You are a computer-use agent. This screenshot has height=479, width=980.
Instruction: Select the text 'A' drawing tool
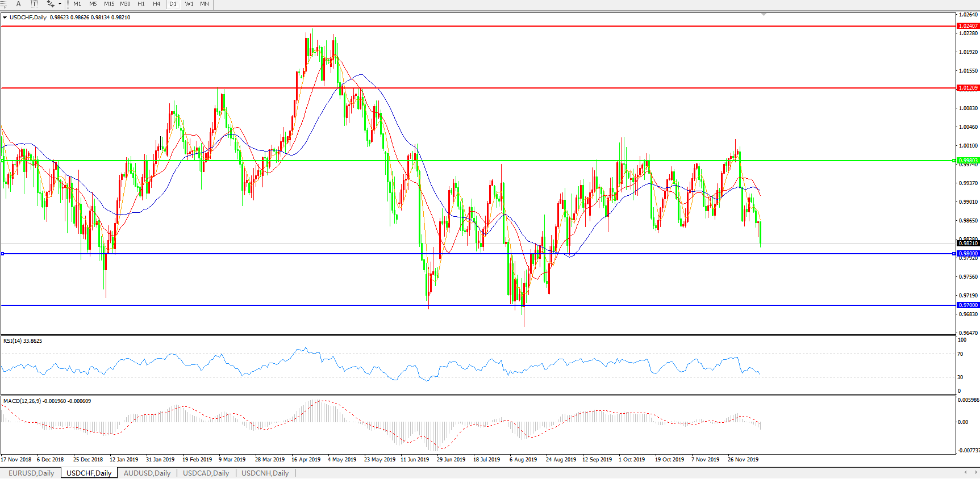pyautogui.click(x=18, y=4)
